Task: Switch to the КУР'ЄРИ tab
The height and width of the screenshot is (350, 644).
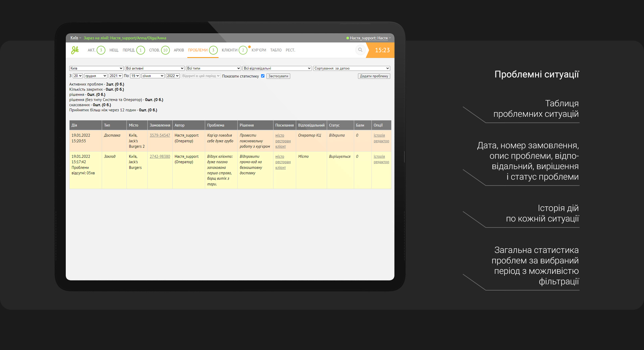Action: [x=259, y=50]
